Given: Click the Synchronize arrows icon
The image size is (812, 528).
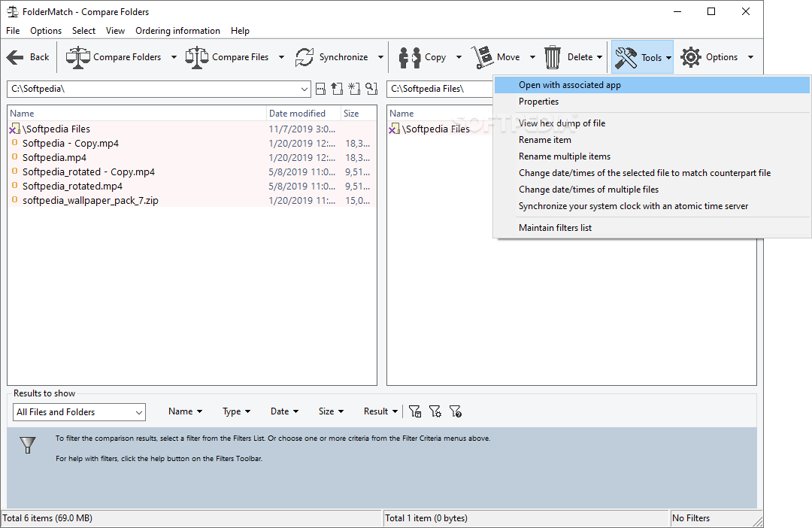Looking at the screenshot, I should pos(304,57).
